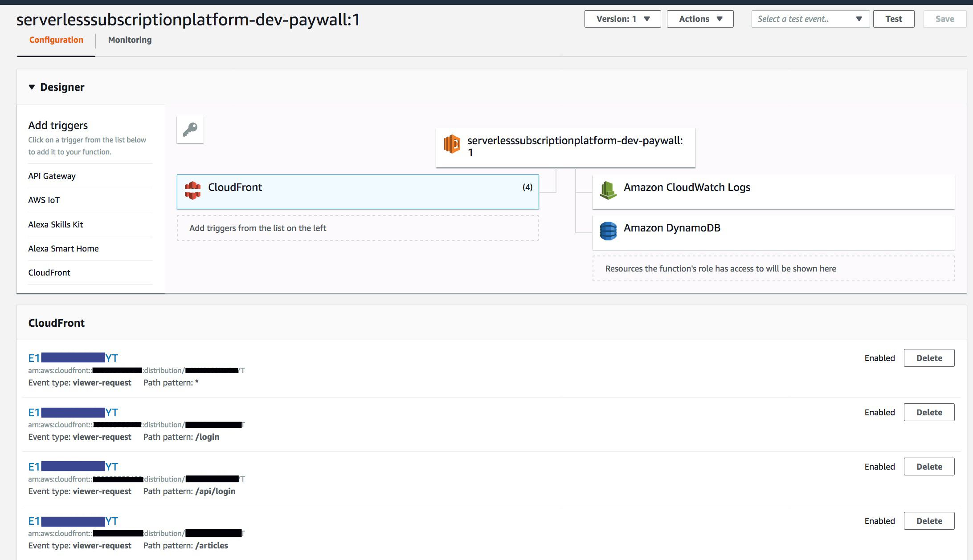Switch to the Monitoring tab
Screen dimensions: 973x560
[130, 40]
